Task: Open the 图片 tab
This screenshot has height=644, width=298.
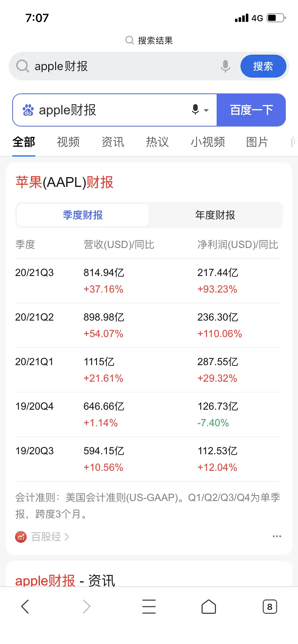Action: pos(257,142)
